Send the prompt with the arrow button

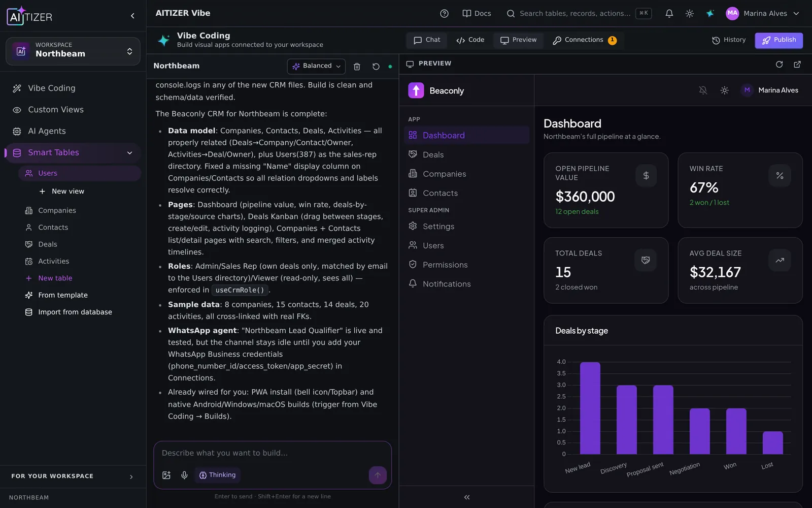click(378, 475)
